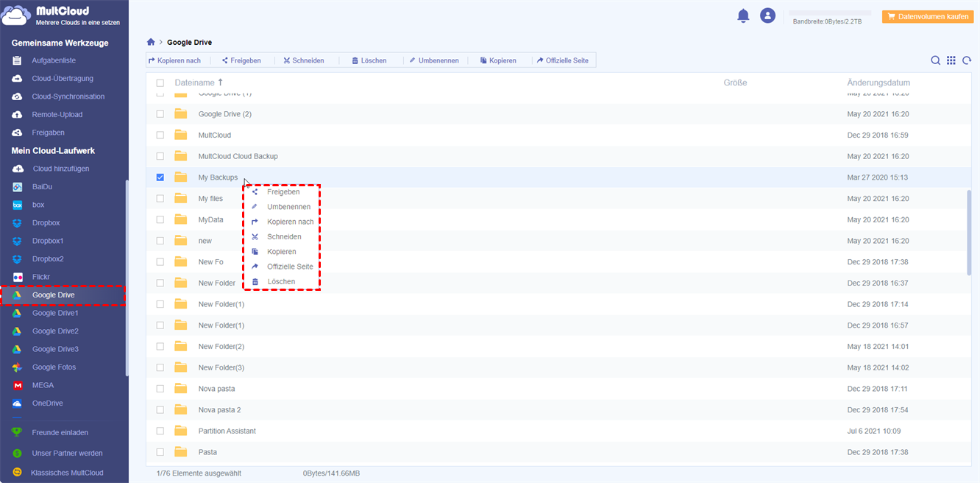Go to home breadcrumb icon
Image resolution: width=980 pixels, height=483 pixels.
(151, 42)
